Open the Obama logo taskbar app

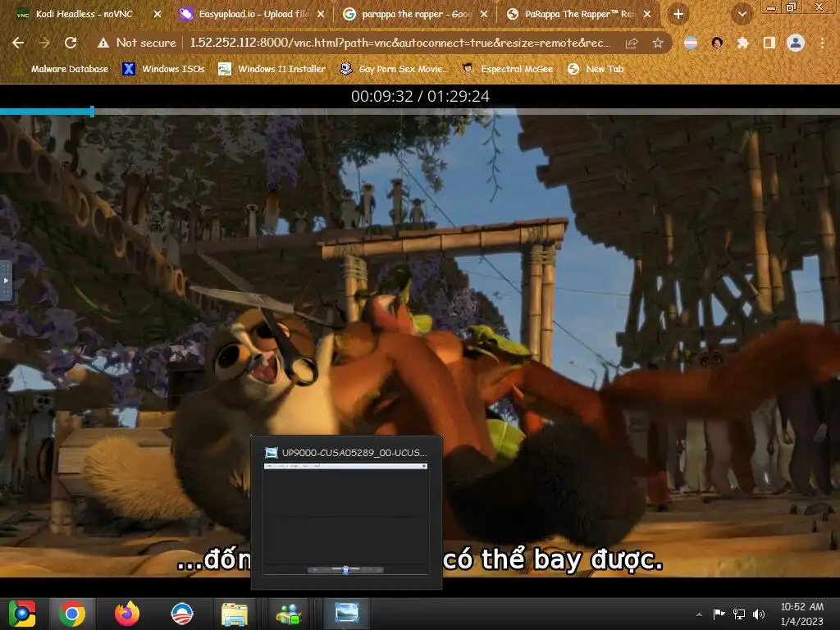pos(181,614)
